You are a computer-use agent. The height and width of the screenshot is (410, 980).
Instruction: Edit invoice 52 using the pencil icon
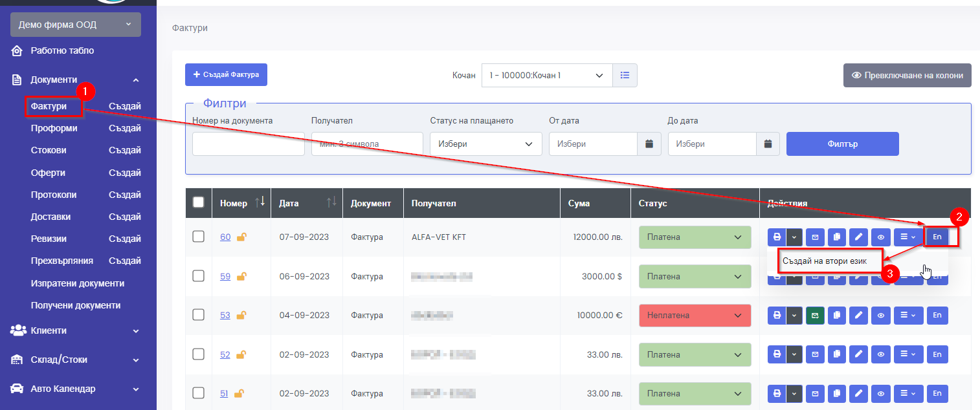pyautogui.click(x=858, y=355)
